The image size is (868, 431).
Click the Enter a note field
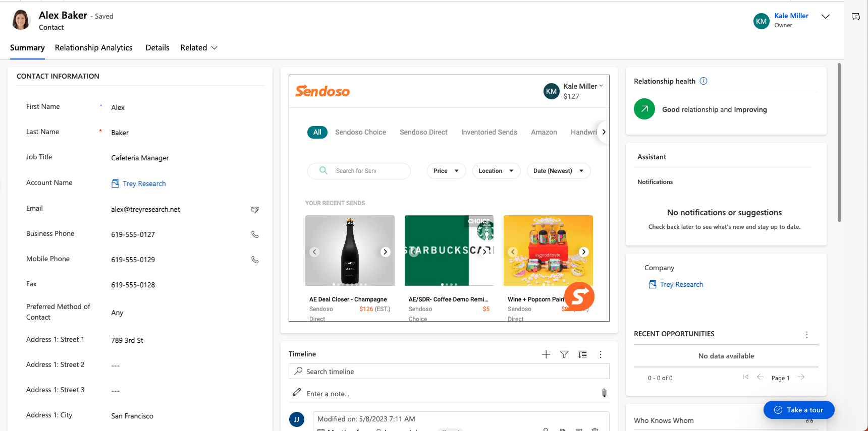click(449, 394)
